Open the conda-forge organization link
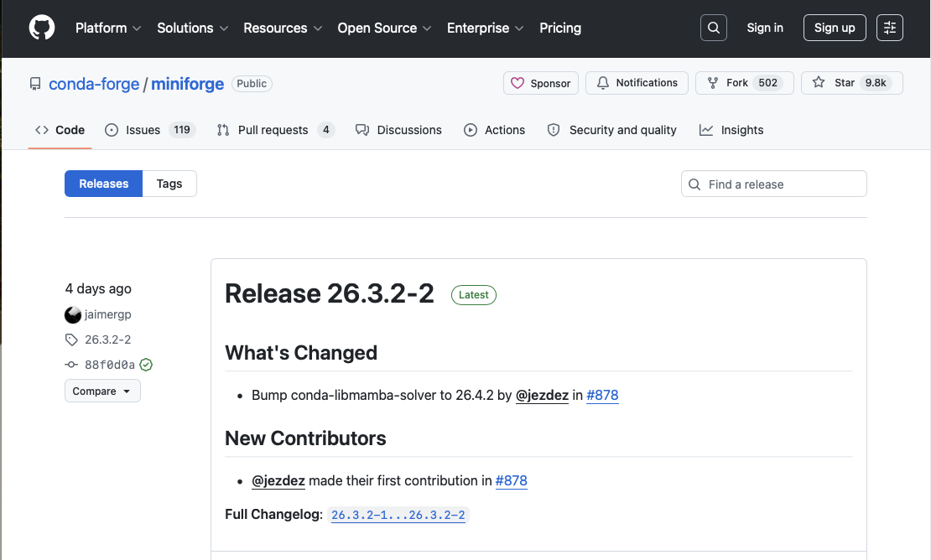The height and width of the screenshot is (560, 931). pos(94,84)
